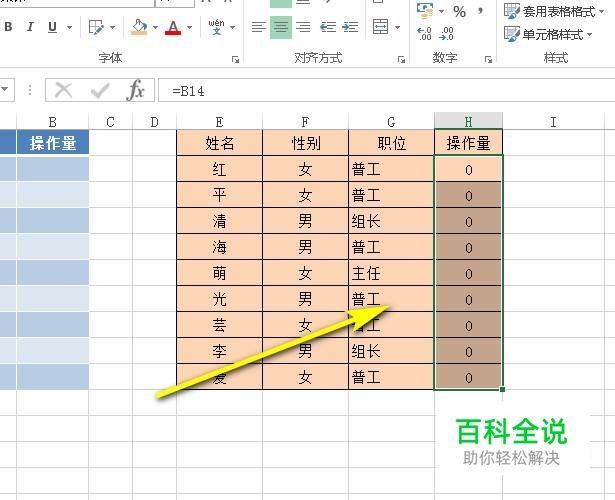Select name cell 光
The height and width of the screenshot is (500, 615).
click(220, 299)
